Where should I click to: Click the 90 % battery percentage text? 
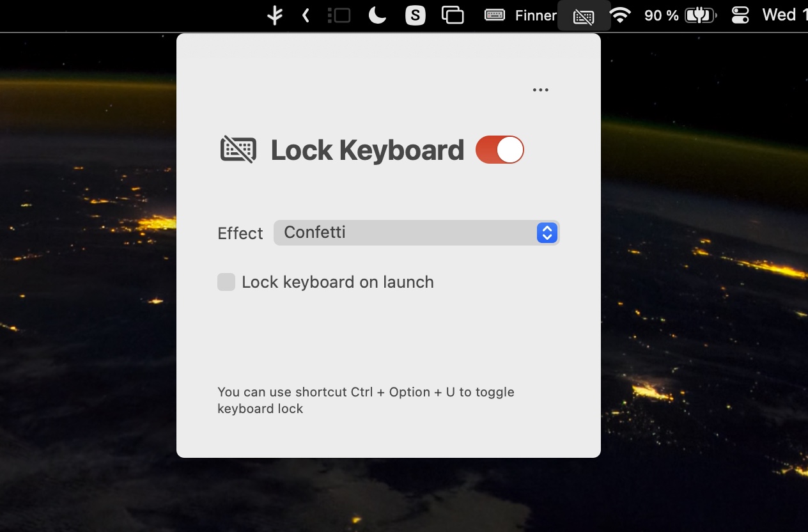[661, 15]
